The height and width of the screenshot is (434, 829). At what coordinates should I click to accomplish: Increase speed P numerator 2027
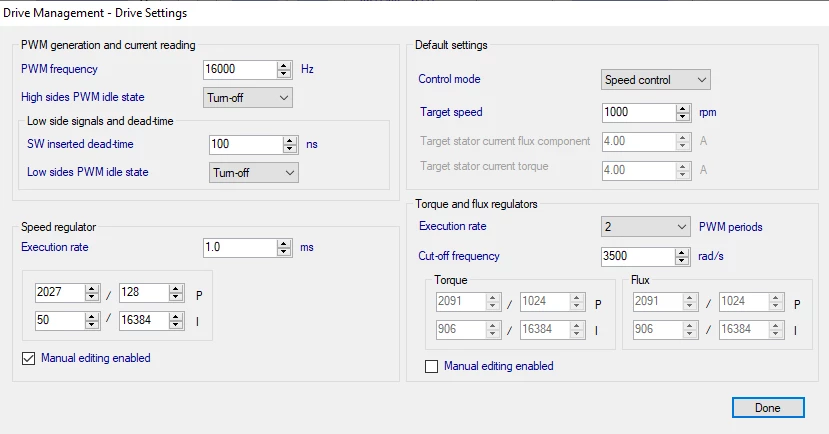click(x=92, y=289)
